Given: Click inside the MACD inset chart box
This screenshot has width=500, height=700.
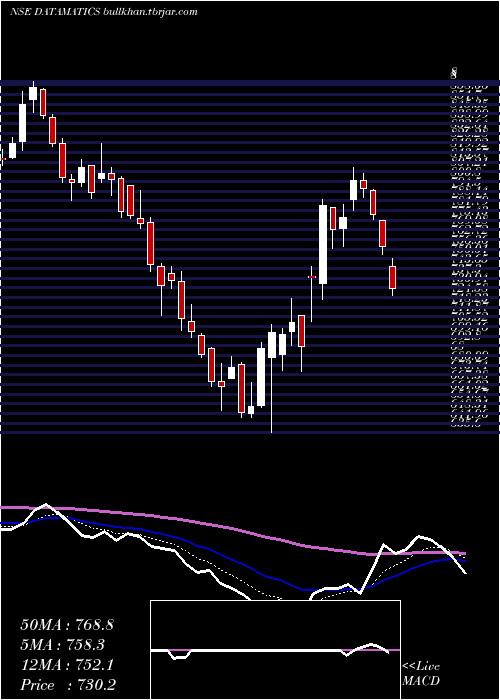Looking at the screenshot, I should (275, 650).
